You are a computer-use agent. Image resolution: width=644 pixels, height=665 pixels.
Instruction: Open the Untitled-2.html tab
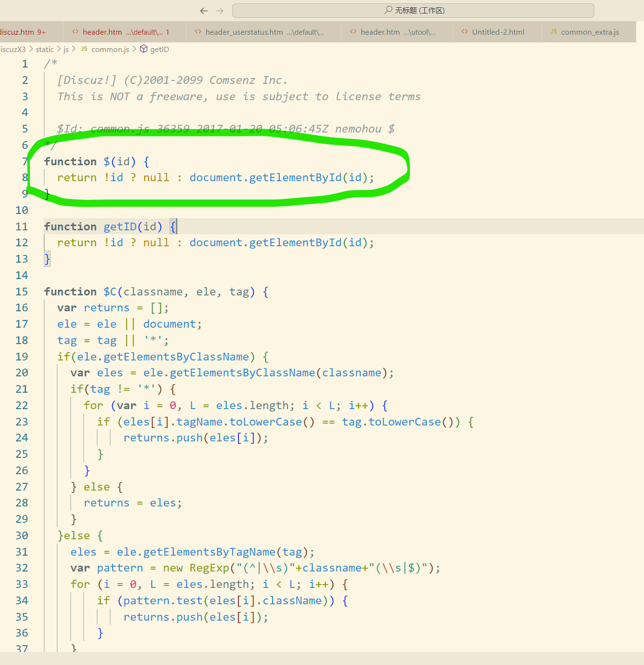498,32
